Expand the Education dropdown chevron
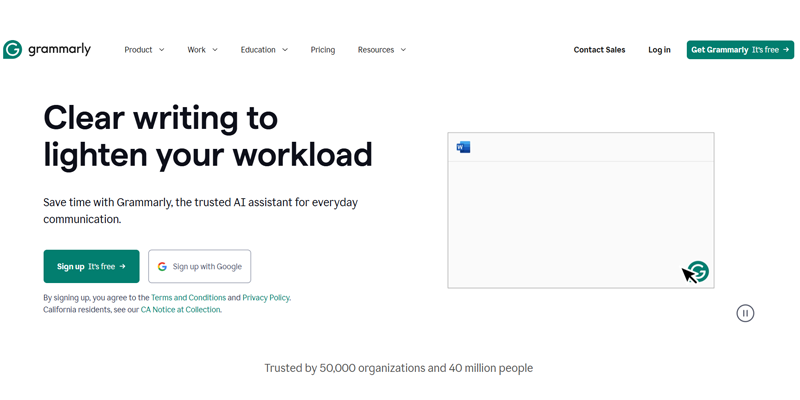Image resolution: width=800 pixels, height=400 pixels. [x=285, y=50]
